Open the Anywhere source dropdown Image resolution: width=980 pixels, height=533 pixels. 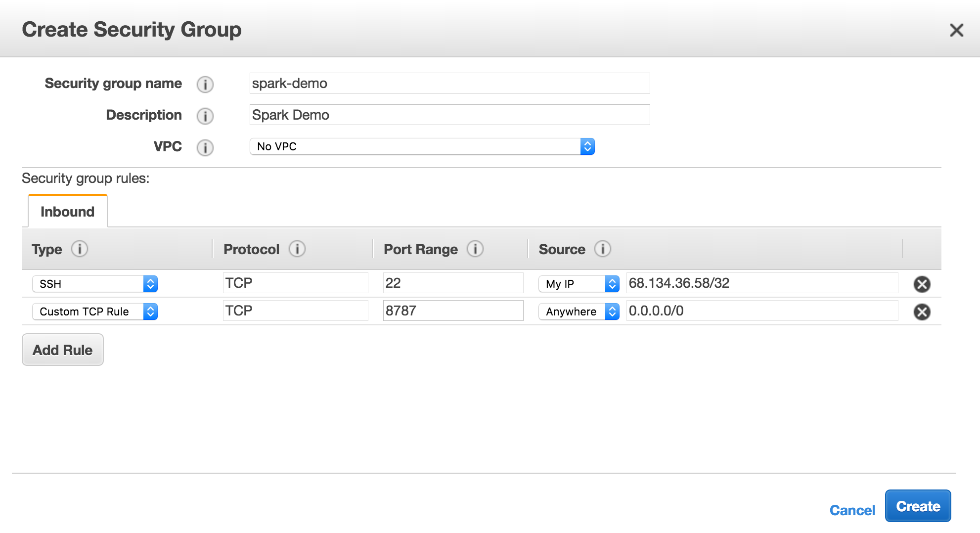point(579,311)
